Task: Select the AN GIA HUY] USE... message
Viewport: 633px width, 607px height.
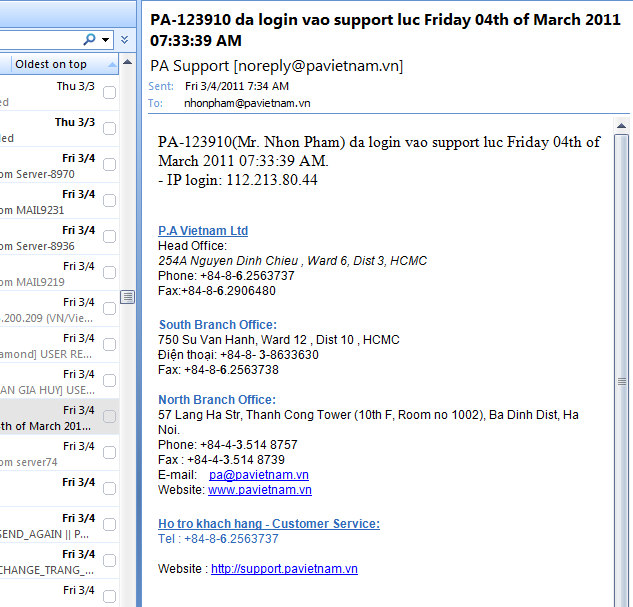Action: click(59, 381)
